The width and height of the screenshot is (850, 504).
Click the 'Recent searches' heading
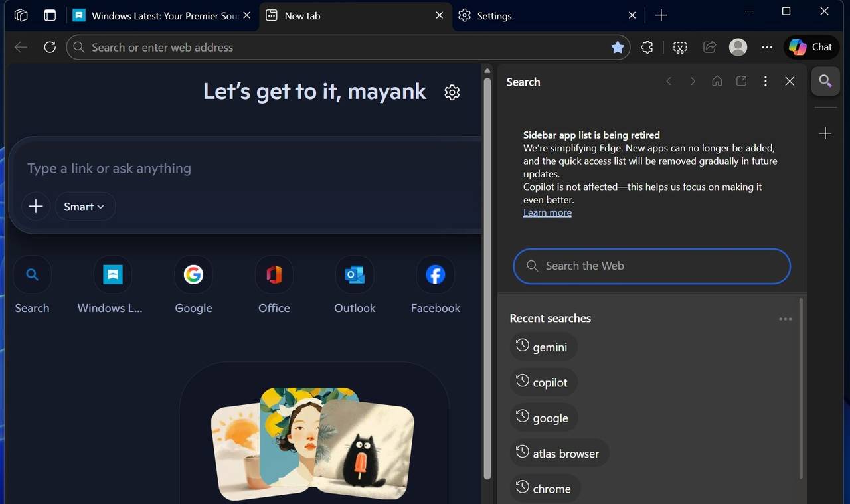click(x=550, y=319)
